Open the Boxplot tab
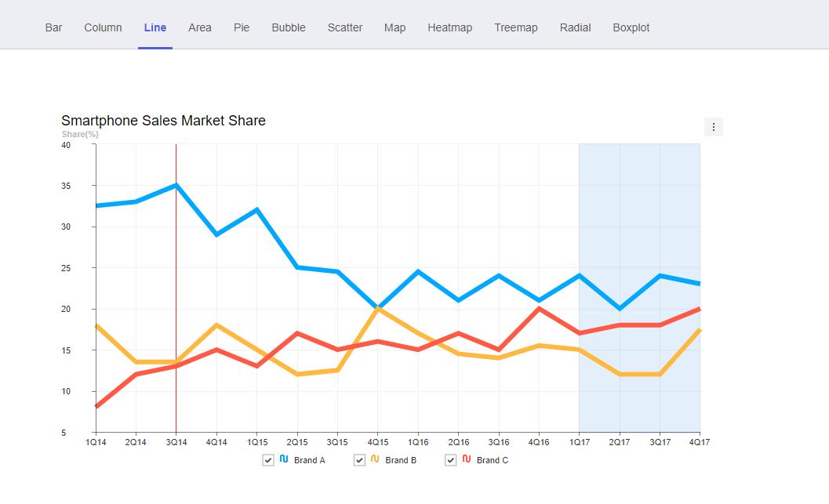The width and height of the screenshot is (829, 504). coord(631,27)
